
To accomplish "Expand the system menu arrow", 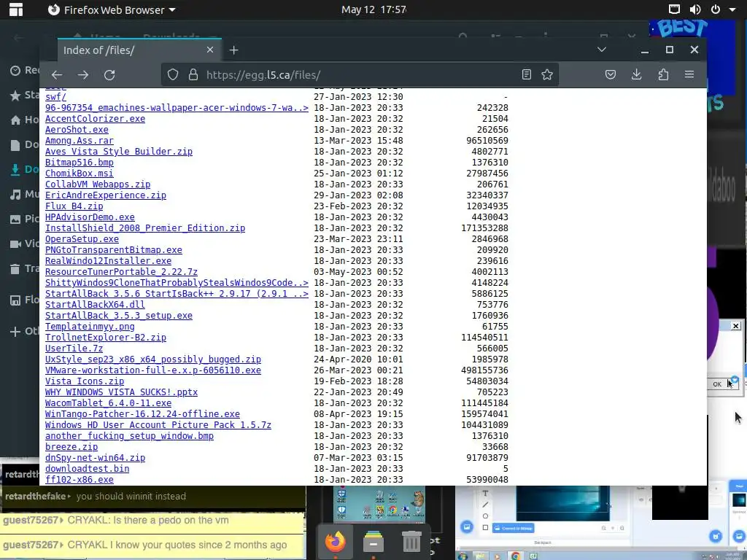I will coord(732,10).
